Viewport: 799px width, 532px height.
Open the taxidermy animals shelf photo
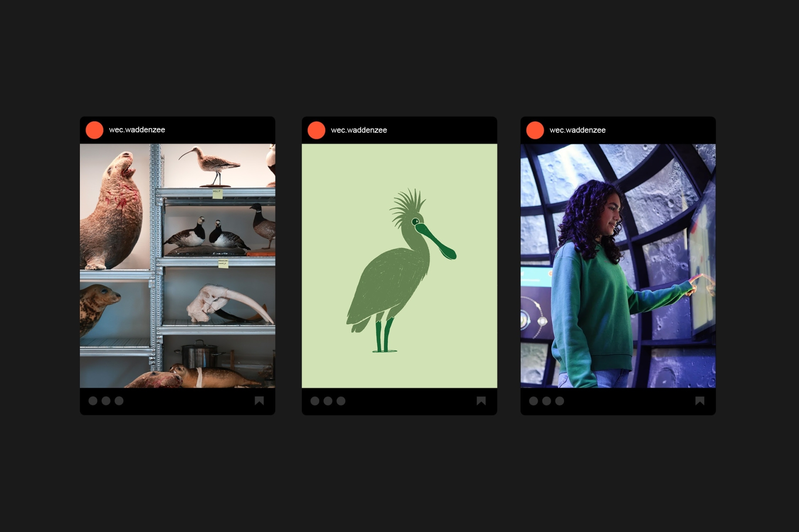(177, 265)
